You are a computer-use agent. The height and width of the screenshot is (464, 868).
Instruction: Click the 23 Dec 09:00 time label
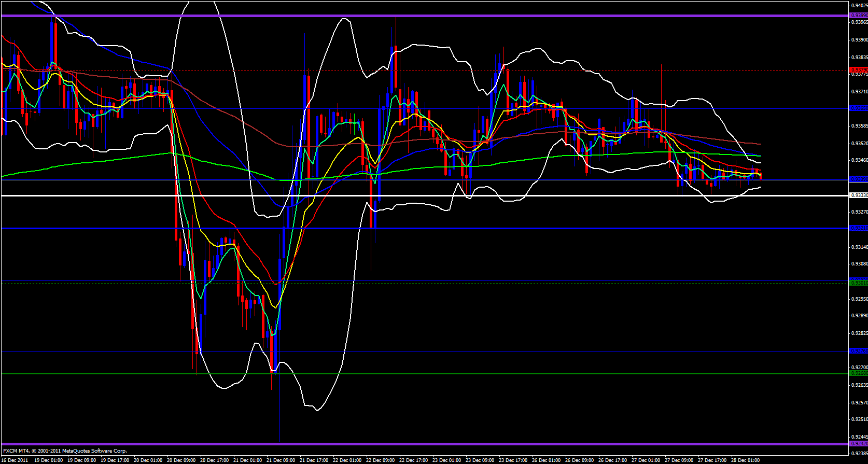pos(480,460)
